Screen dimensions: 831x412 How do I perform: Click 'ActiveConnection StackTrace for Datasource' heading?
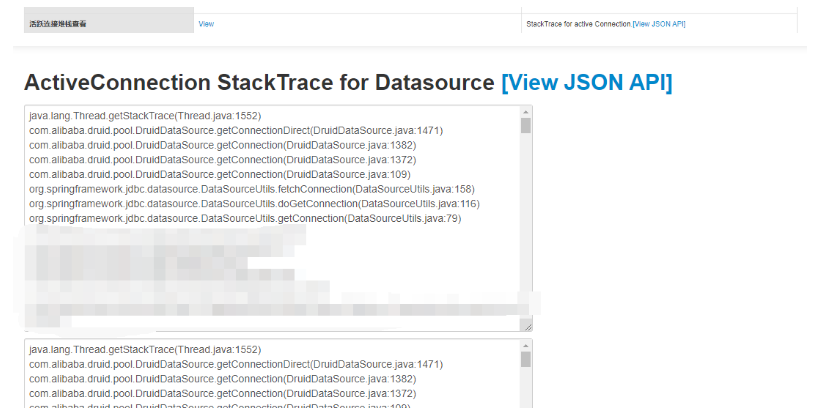click(x=259, y=83)
